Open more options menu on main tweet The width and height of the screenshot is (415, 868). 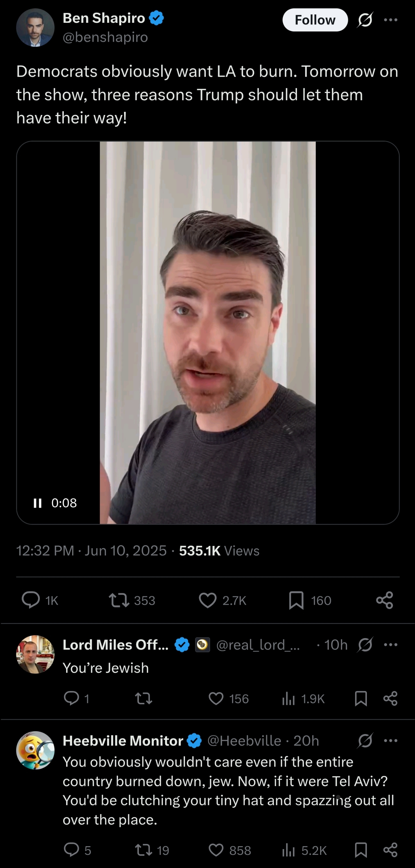coord(390,20)
